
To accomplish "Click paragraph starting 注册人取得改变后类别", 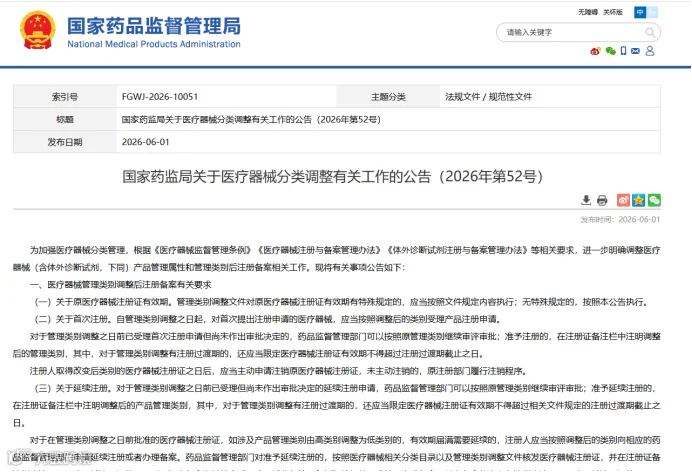I will pos(278,371).
